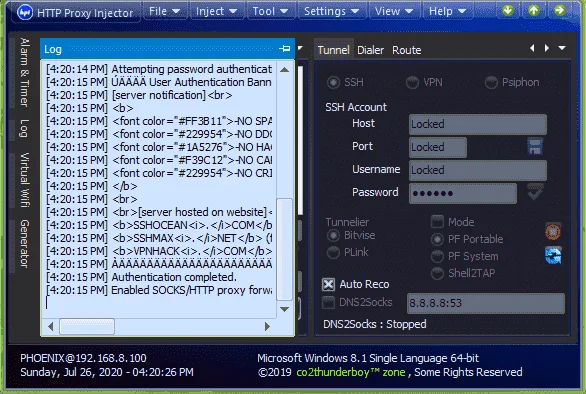The image size is (586, 394).
Task: Click the SSHOCEAN log line
Action: [159, 225]
